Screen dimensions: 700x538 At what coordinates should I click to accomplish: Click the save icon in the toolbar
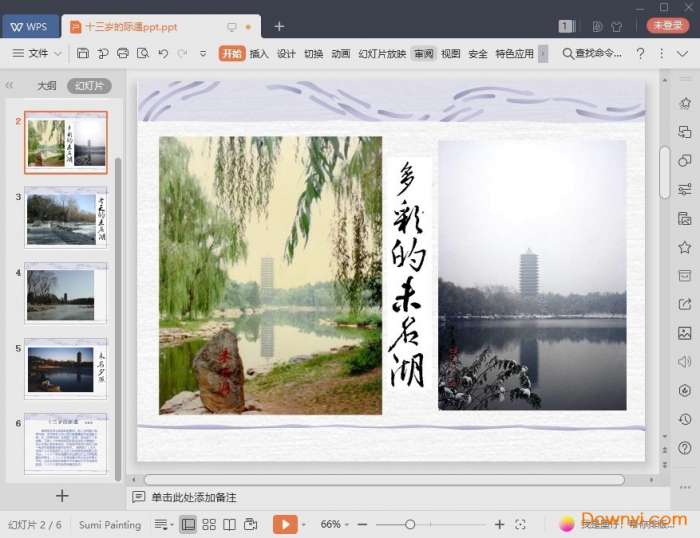(x=83, y=53)
